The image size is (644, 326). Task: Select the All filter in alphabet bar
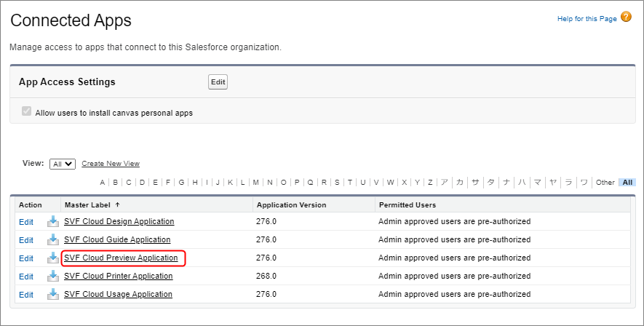coord(627,183)
